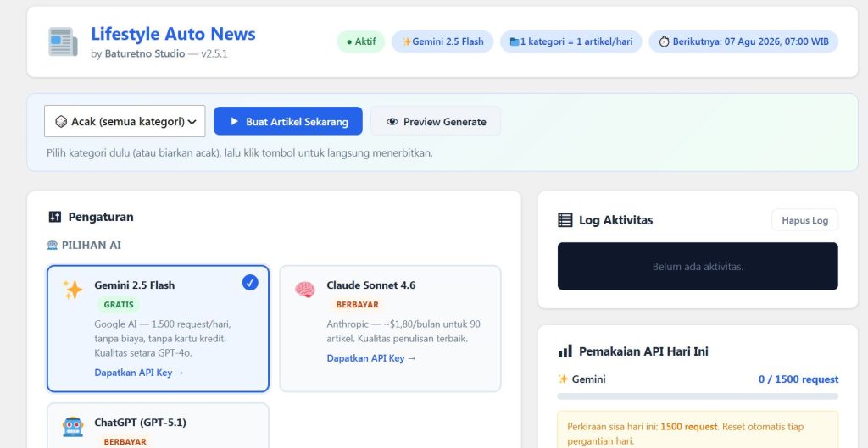Click the Perkiraan sisa hari ini notice

point(698,431)
